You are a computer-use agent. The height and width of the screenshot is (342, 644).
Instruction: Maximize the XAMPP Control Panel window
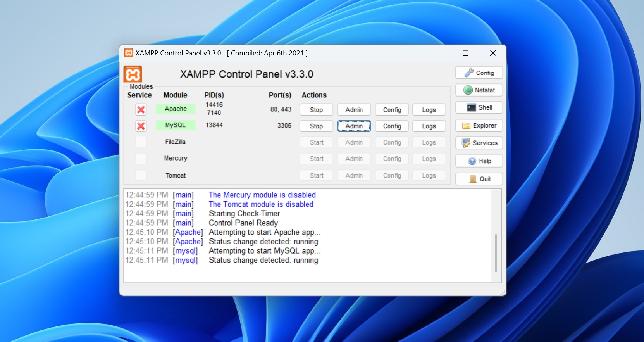466,53
